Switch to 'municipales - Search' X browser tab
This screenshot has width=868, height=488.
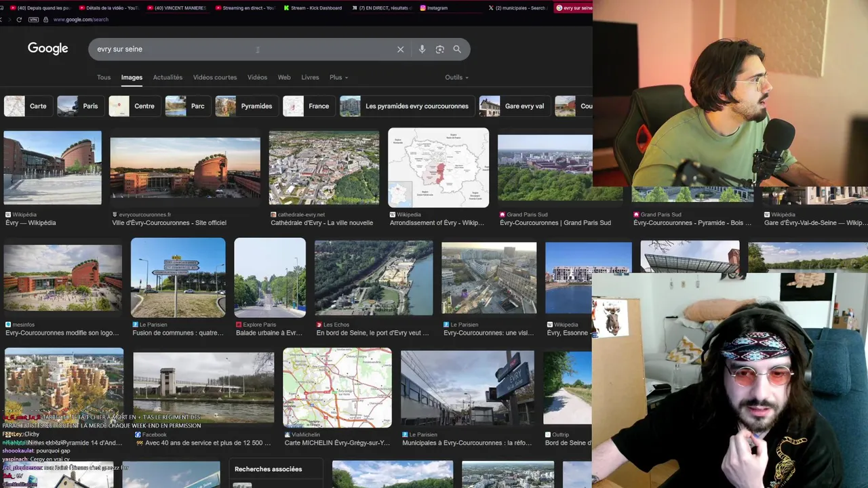point(518,8)
